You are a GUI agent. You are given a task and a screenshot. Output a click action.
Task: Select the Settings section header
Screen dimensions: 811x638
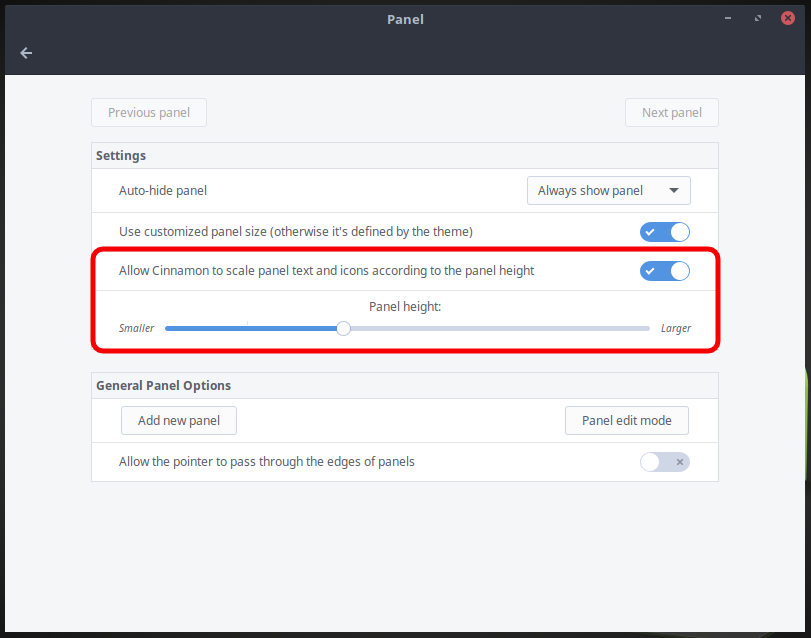click(121, 156)
